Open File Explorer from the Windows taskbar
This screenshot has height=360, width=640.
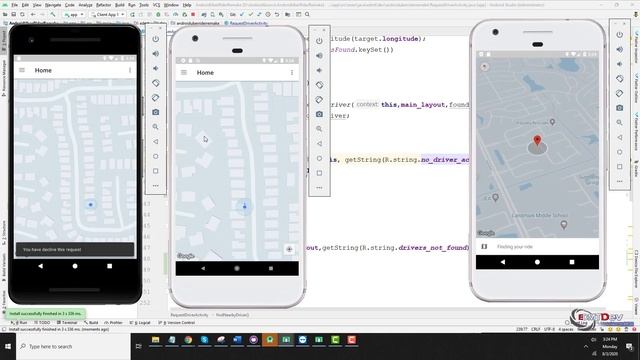(156, 340)
